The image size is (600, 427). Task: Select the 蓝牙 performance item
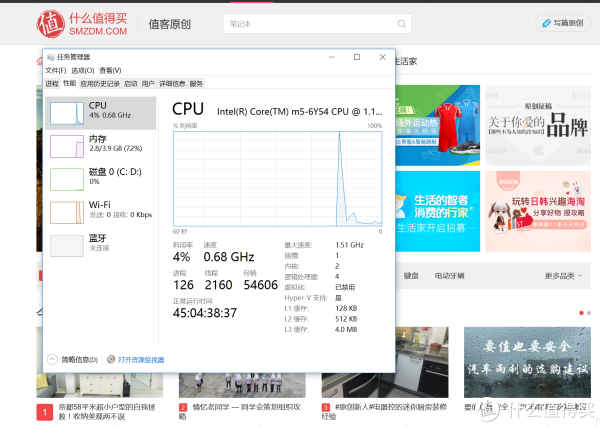point(101,245)
